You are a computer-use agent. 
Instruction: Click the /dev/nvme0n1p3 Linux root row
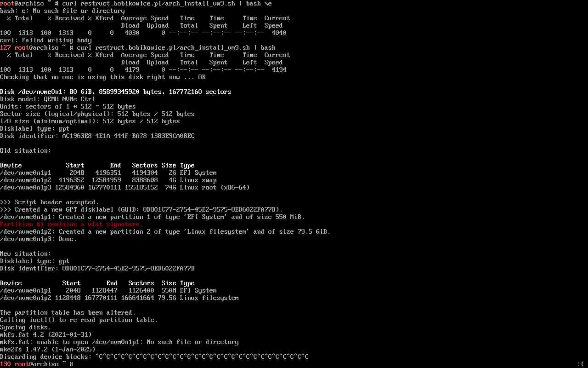125,187
